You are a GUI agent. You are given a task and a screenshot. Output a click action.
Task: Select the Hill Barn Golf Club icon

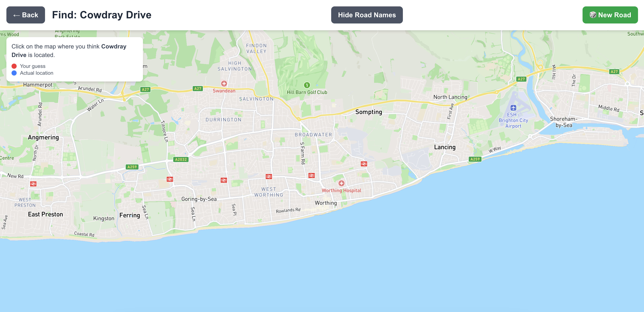tap(307, 85)
